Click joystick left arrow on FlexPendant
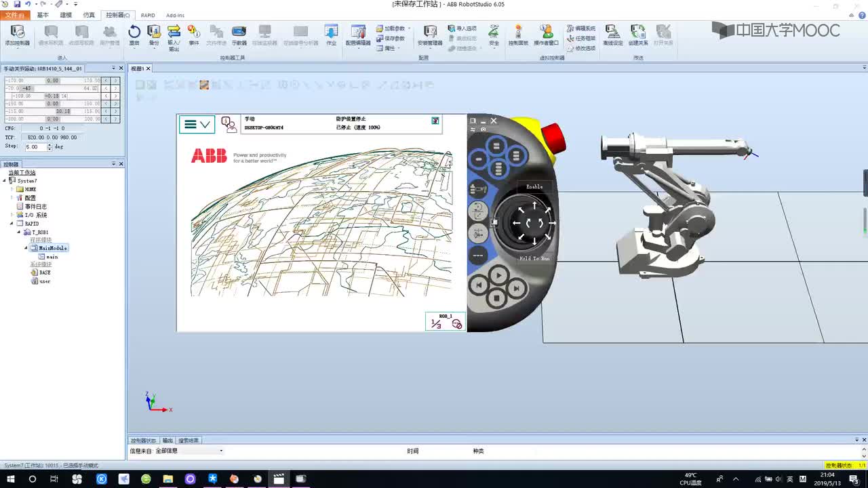The height and width of the screenshot is (488, 868). coord(517,222)
